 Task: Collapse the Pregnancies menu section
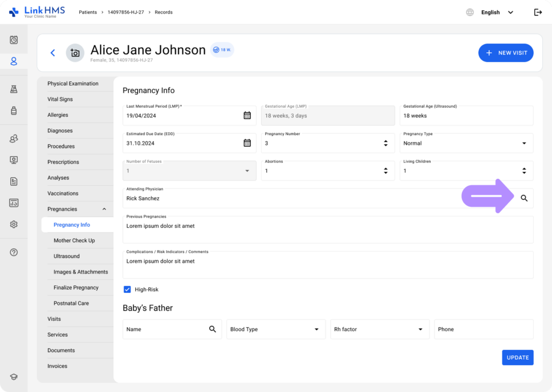pyautogui.click(x=104, y=209)
